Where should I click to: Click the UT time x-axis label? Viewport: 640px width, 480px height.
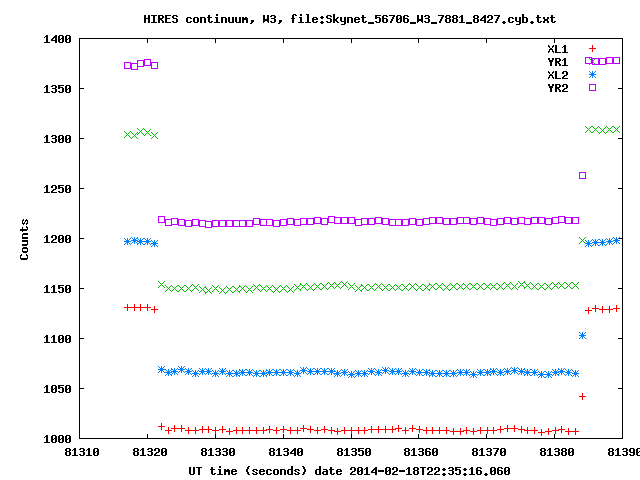point(349,471)
